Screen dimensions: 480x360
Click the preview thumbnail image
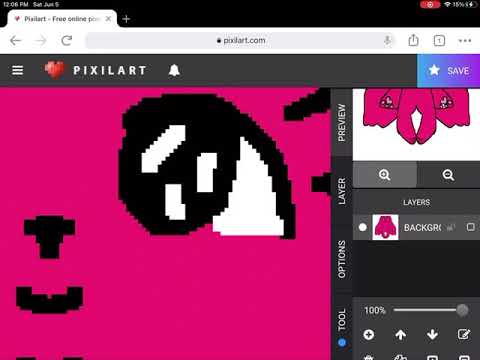[x=416, y=124]
